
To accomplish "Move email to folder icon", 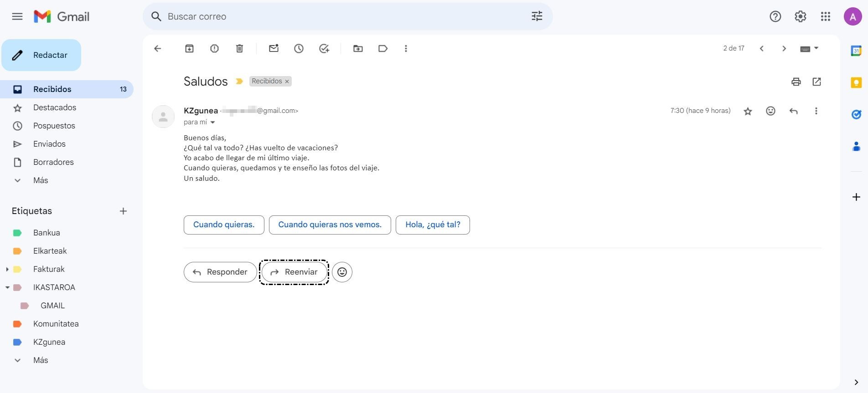I will (x=358, y=48).
